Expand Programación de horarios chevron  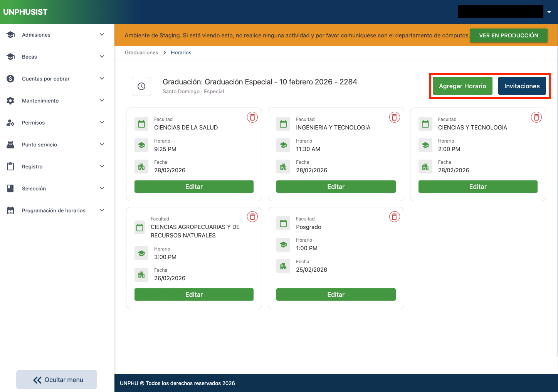(102, 210)
